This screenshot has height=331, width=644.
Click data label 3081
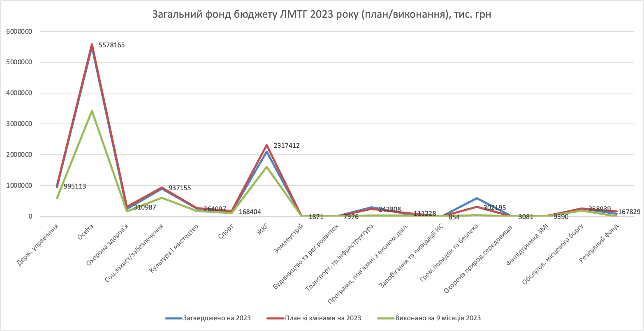pyautogui.click(x=526, y=217)
